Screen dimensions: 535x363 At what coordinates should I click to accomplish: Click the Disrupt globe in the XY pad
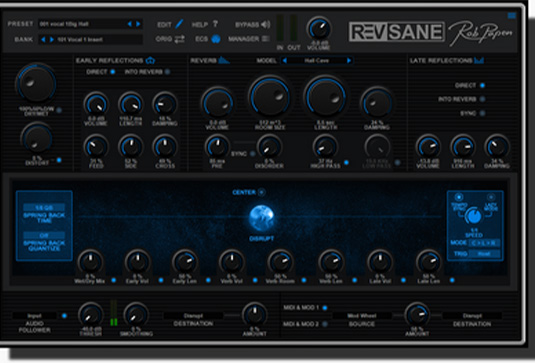(261, 217)
